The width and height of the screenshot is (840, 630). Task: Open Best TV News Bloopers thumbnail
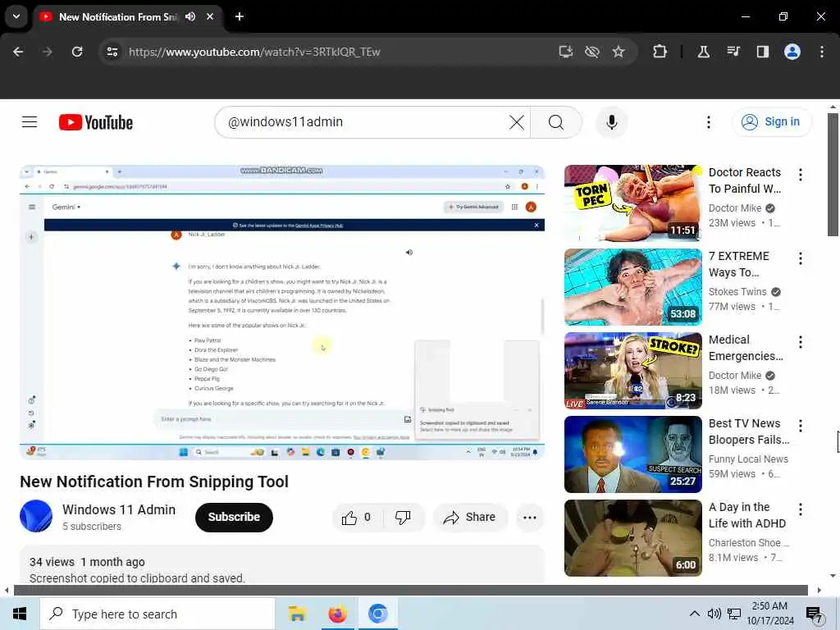click(632, 454)
